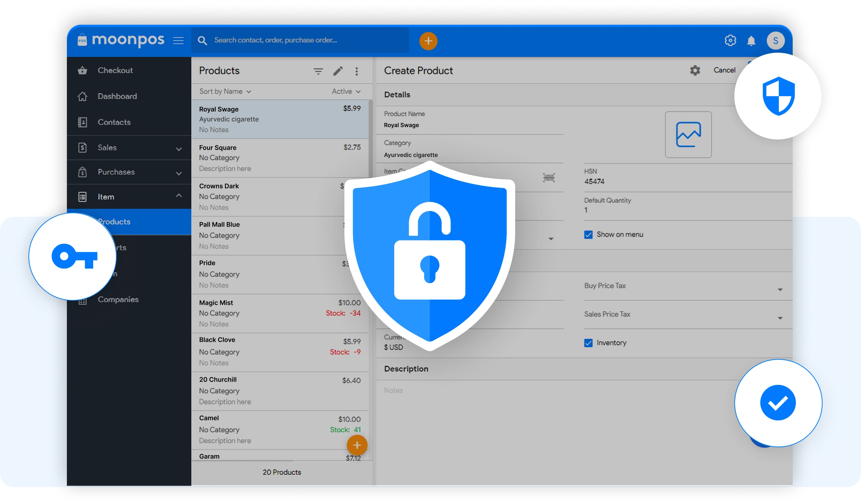Open the filter icon in Products header
Screen dimensions: 861x504
(x=318, y=71)
